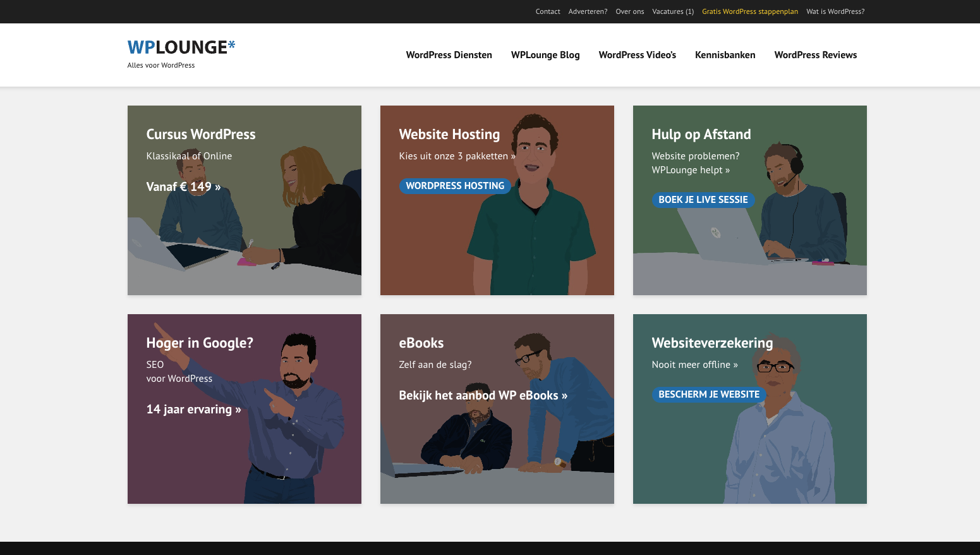Open Vacatures (1) link

coord(673,11)
